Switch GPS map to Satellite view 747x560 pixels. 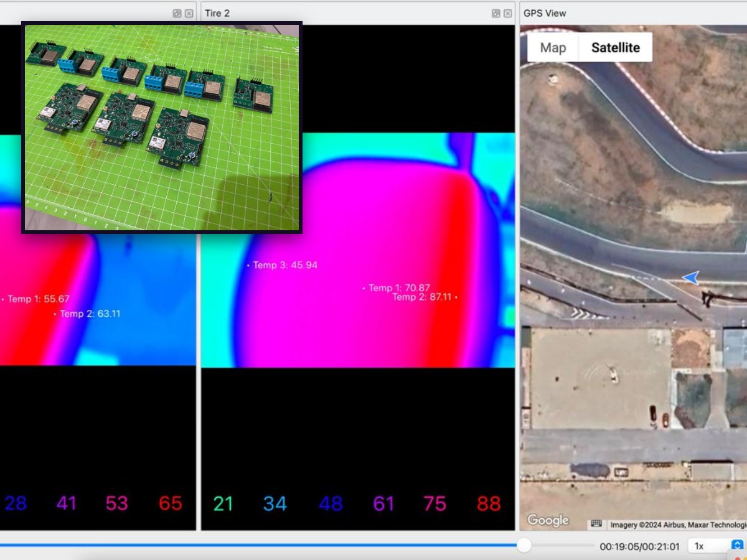pos(616,48)
